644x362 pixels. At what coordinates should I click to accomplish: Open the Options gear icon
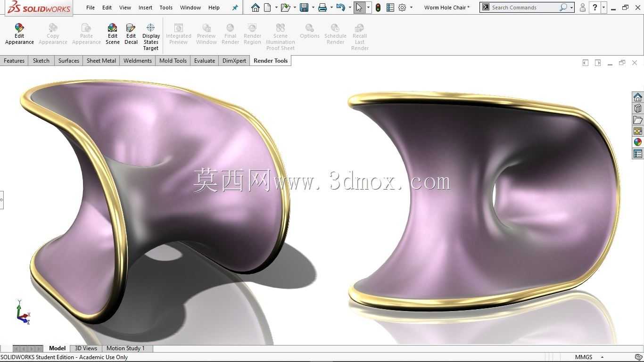click(x=402, y=8)
